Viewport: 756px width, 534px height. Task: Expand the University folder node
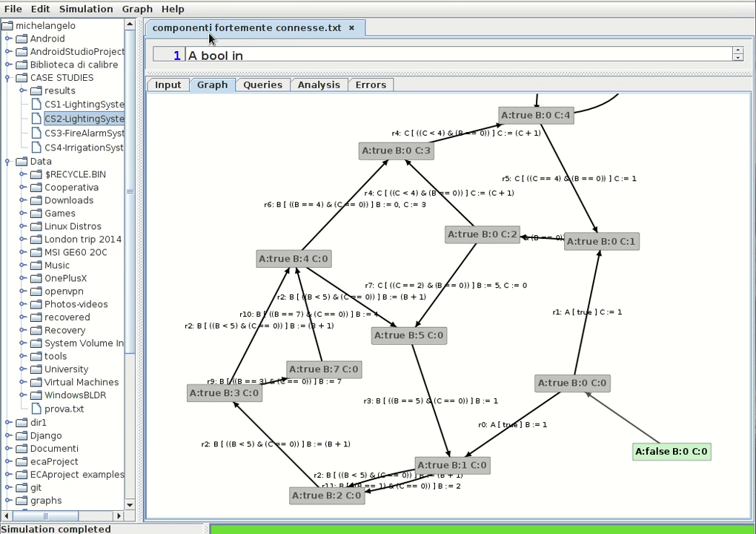pyautogui.click(x=23, y=369)
